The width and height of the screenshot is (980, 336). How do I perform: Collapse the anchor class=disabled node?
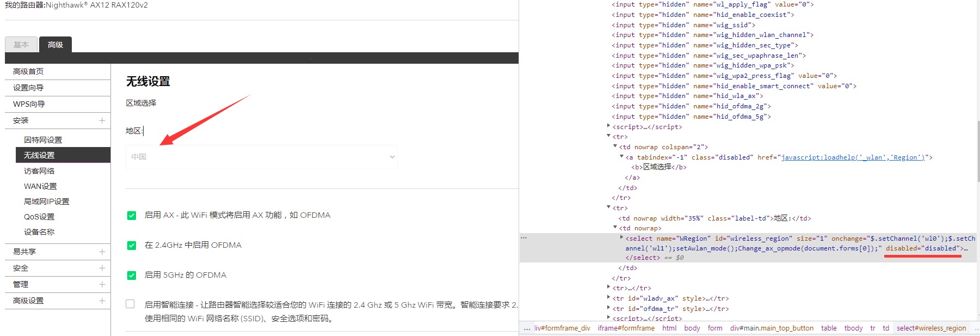coord(622,157)
